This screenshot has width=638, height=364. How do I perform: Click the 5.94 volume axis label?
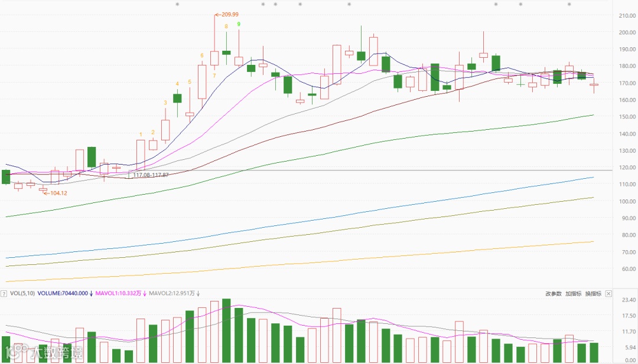(x=629, y=347)
